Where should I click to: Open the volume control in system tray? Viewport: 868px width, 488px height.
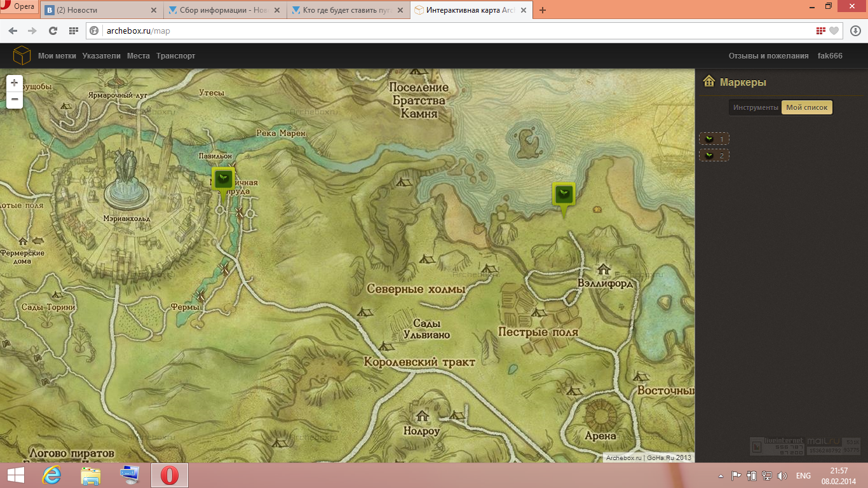tap(782, 476)
